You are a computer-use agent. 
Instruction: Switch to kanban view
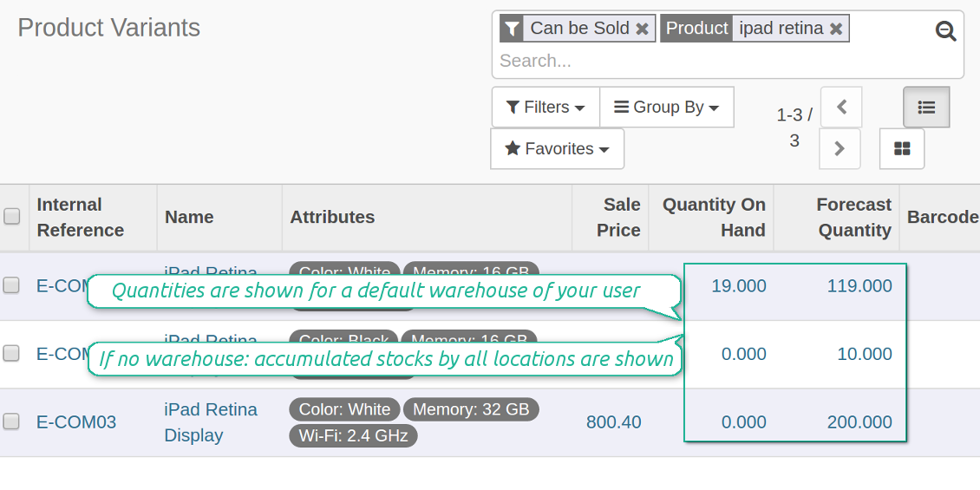(902, 149)
